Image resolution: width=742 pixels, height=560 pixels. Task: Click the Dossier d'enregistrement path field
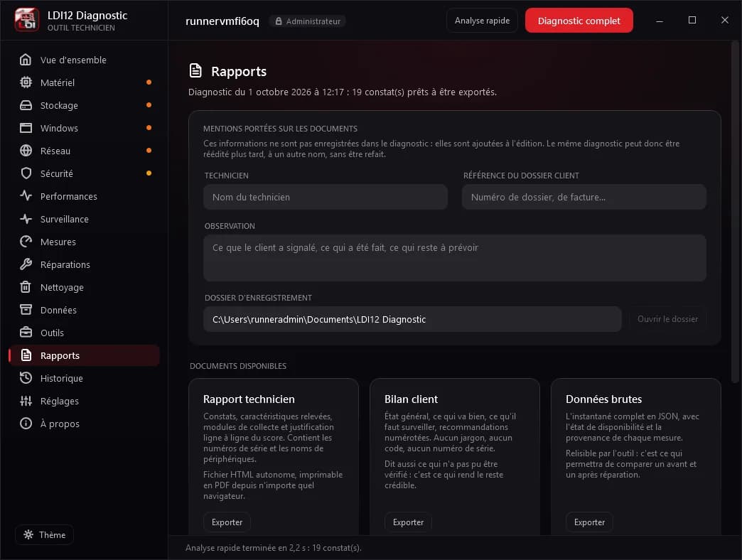(x=412, y=319)
